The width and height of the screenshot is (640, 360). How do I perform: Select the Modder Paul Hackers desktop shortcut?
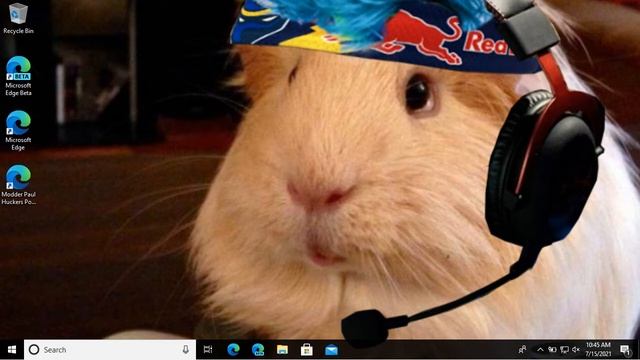point(18,185)
